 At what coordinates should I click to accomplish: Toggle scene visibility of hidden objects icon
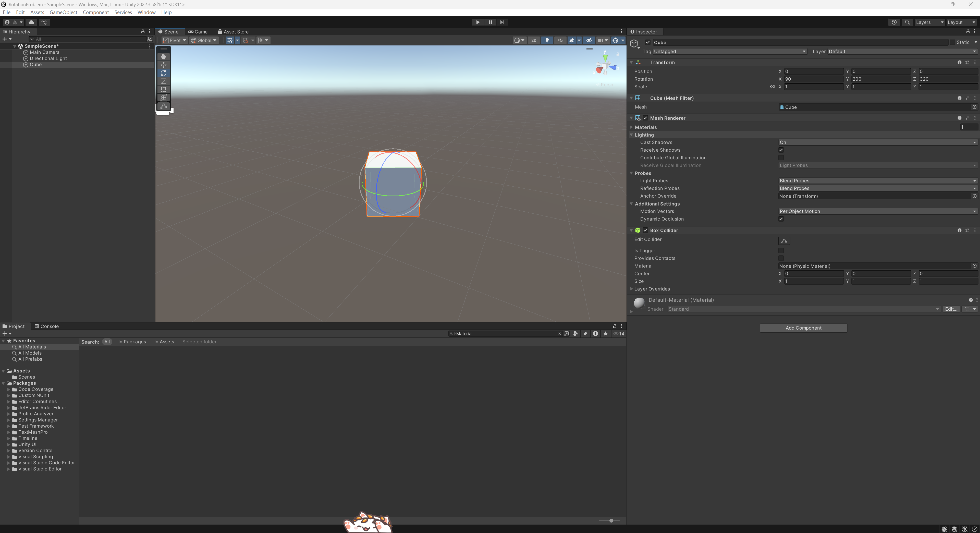589,40
